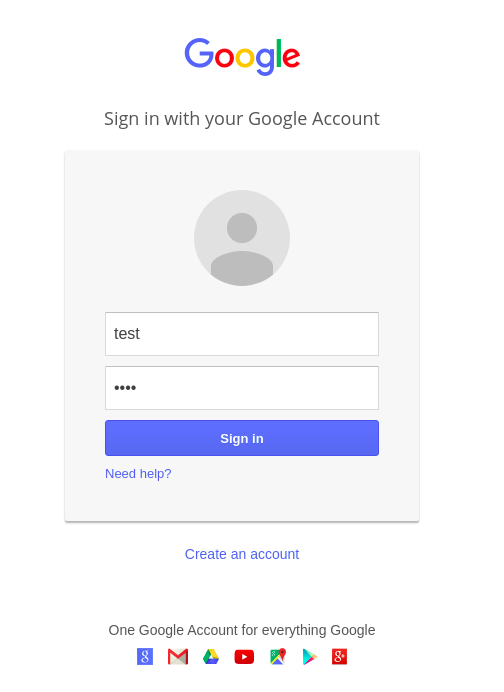Viewport: 504px width, 692px height.
Task: Place cursor after the word test
Action: [141, 334]
